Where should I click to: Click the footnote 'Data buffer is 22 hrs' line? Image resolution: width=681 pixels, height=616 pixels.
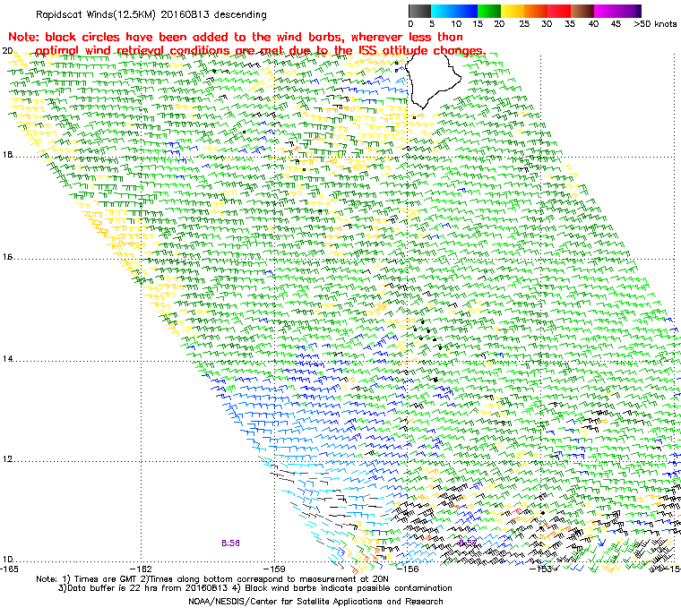[x=255, y=588]
